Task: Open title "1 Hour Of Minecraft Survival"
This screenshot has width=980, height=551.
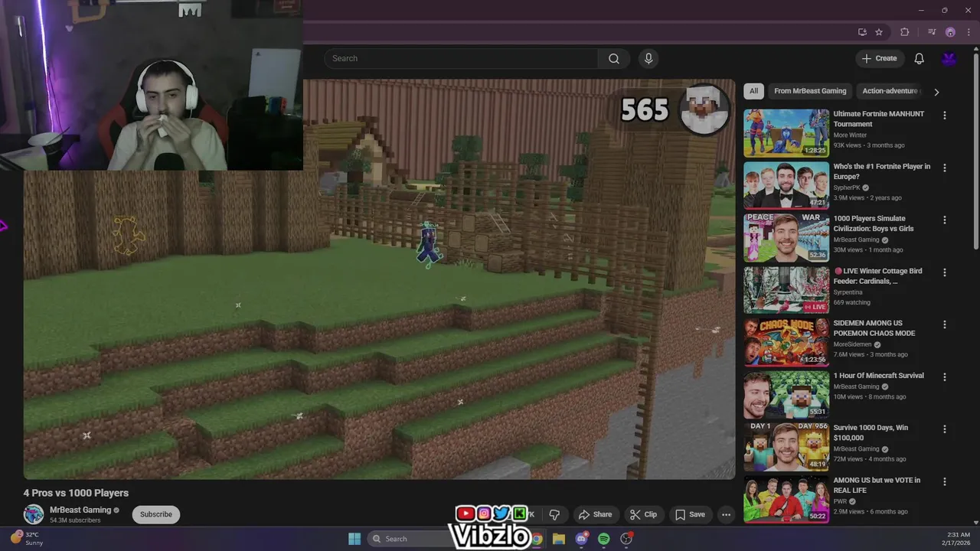Action: tap(878, 376)
